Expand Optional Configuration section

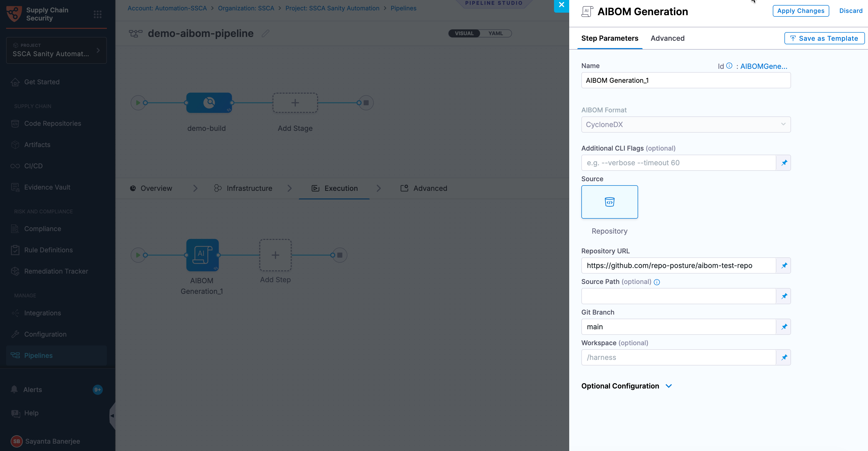[626, 386]
